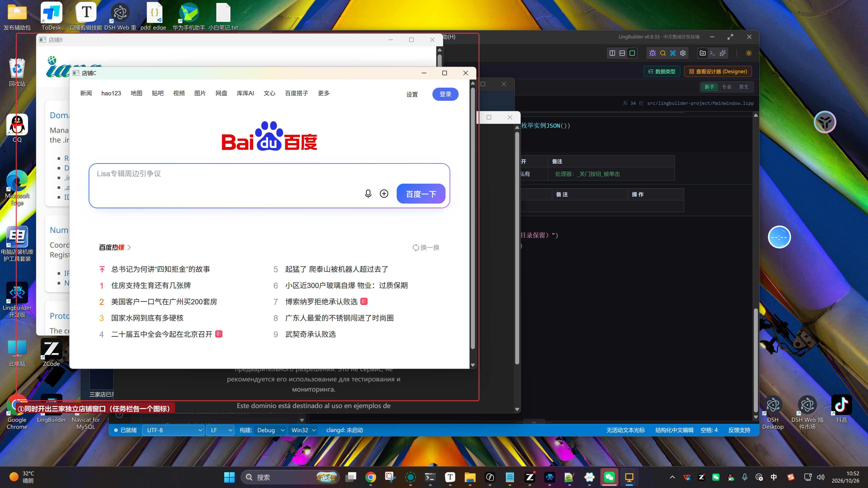
Task: Open hot search 国家水网到底有多硬核
Action: (x=147, y=318)
